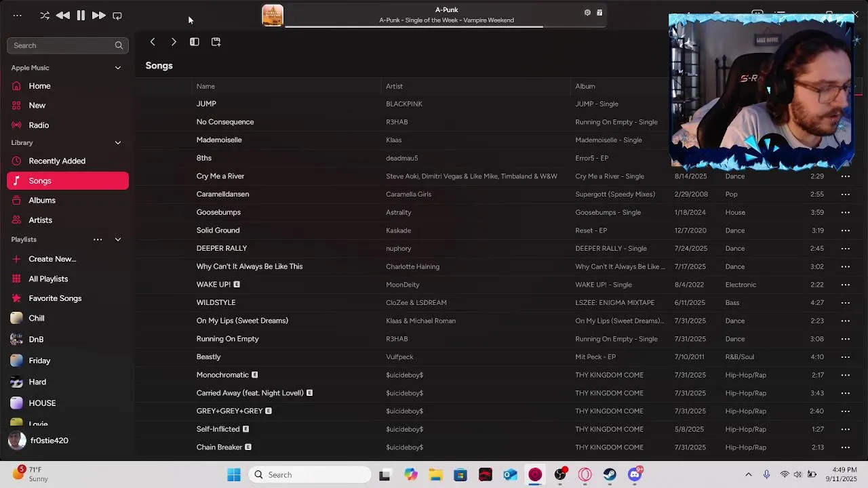Screen dimensions: 868x488
Task: Click the sidebar Search field
Action: (67, 45)
